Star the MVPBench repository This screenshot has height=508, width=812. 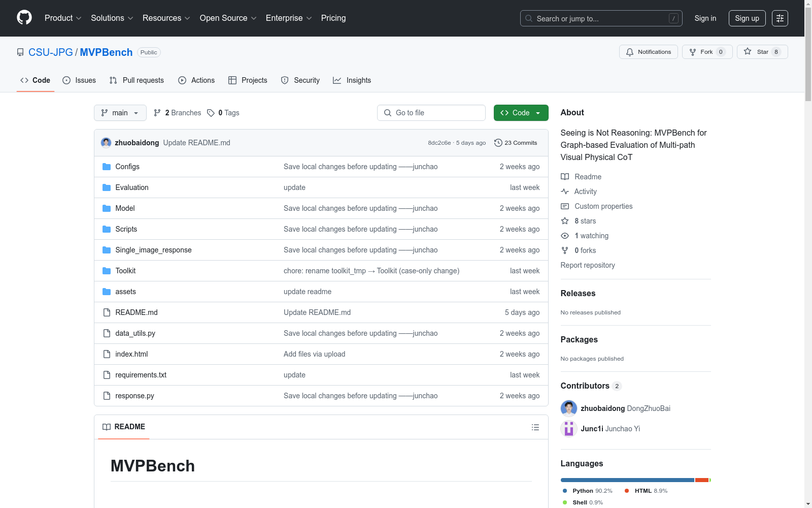point(762,52)
